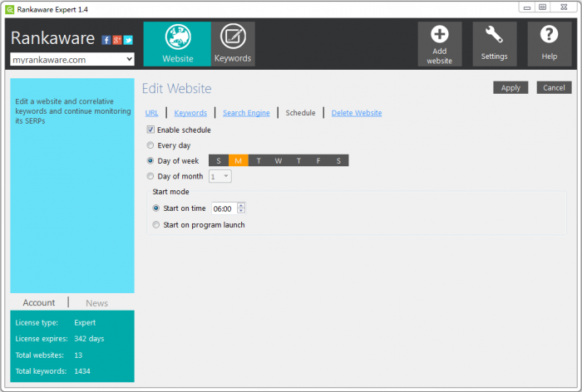Select the Every day radio option

click(x=150, y=145)
